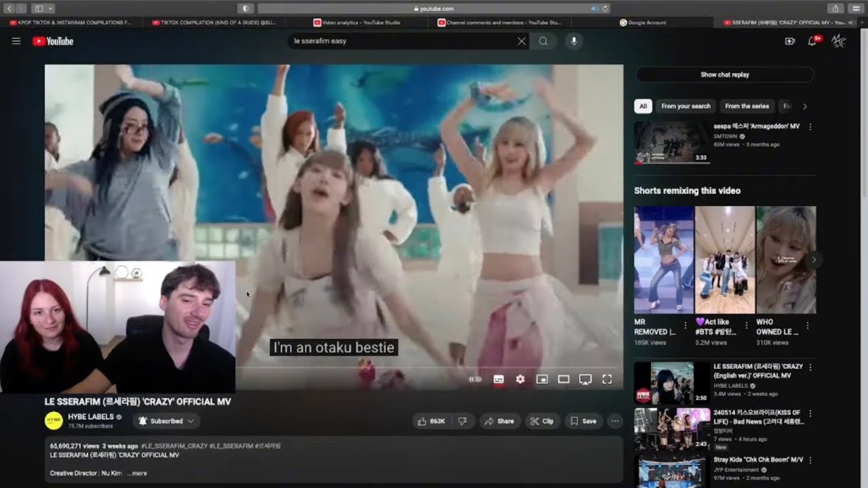Start voice search with microphone icon

[x=574, y=41]
